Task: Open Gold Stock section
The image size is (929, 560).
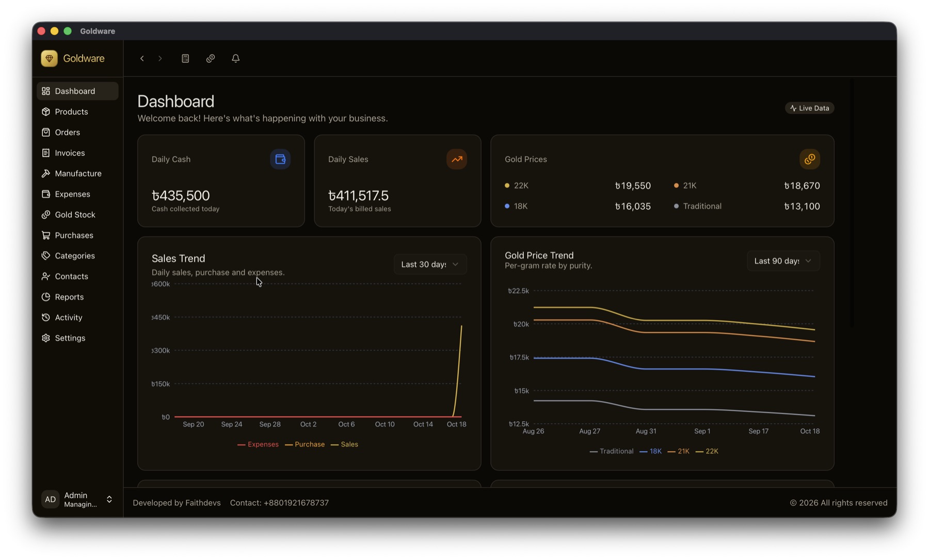Action: coord(77,215)
